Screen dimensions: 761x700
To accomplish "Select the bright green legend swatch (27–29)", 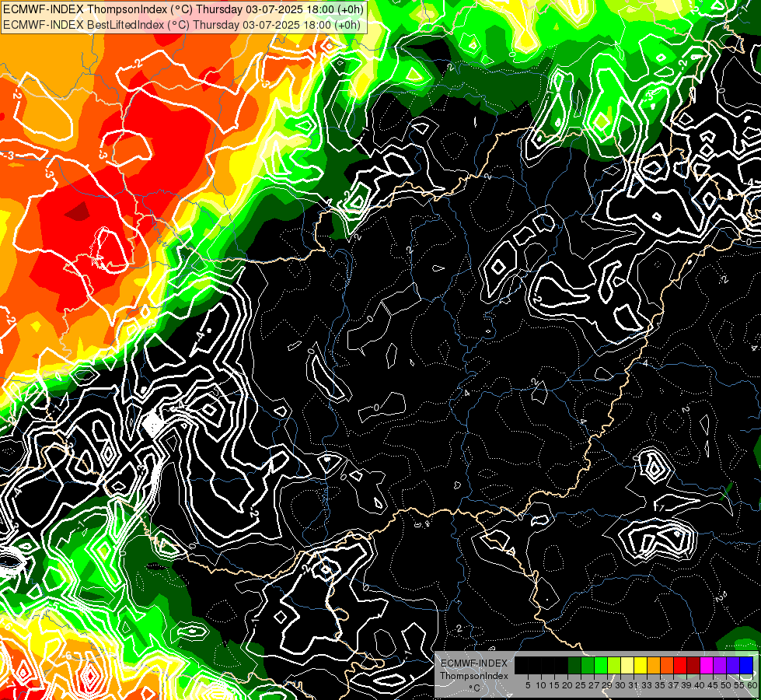I will click(x=601, y=665).
